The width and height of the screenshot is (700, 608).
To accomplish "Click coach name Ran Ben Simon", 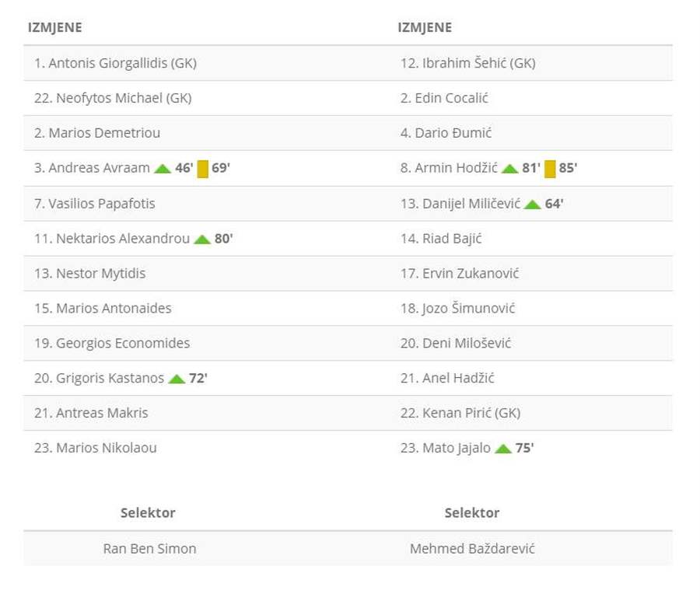I will pos(149,549).
